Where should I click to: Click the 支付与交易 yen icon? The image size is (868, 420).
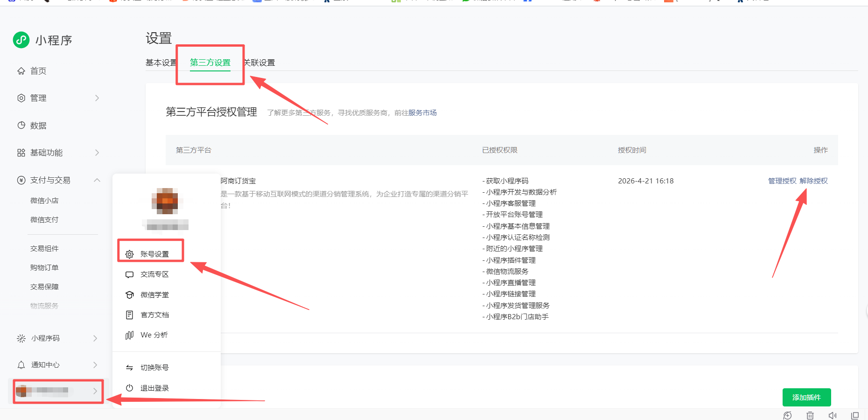pos(21,180)
